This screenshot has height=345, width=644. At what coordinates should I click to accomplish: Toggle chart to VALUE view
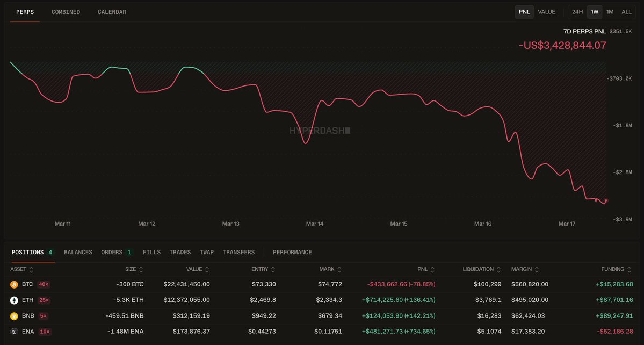(546, 12)
